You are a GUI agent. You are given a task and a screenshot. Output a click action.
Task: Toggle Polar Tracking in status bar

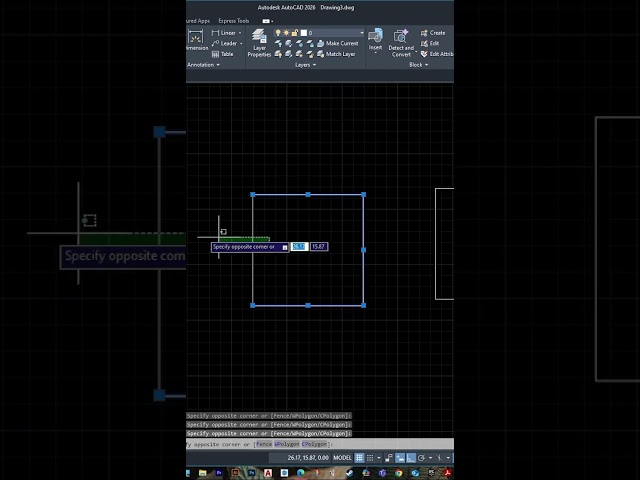422,458
